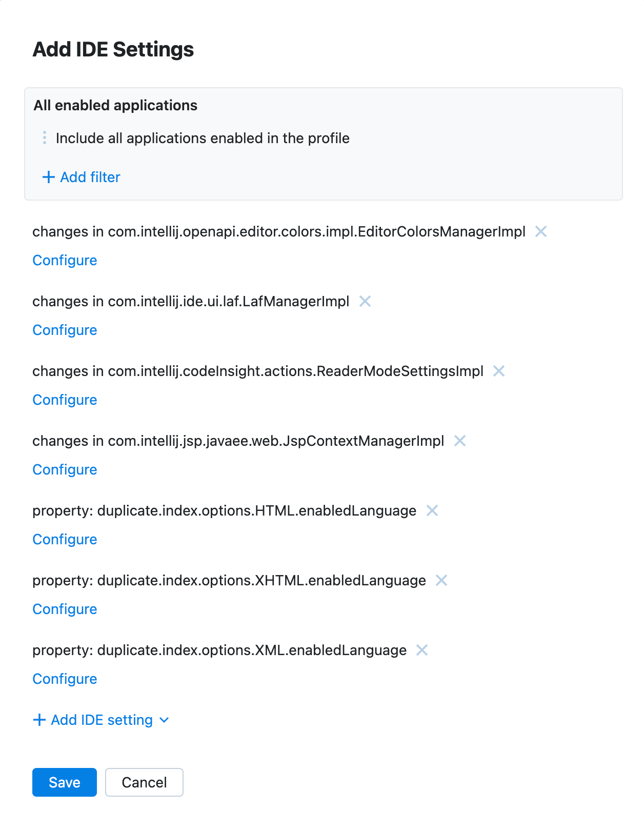Cancel the Add IDE Settings dialog
Screen dimensions: 644x829
[144, 782]
